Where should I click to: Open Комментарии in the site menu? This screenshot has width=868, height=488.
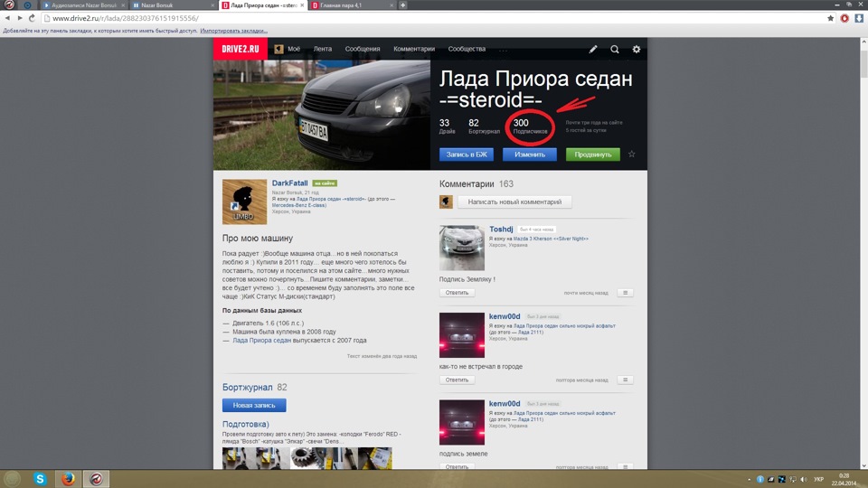(x=414, y=49)
